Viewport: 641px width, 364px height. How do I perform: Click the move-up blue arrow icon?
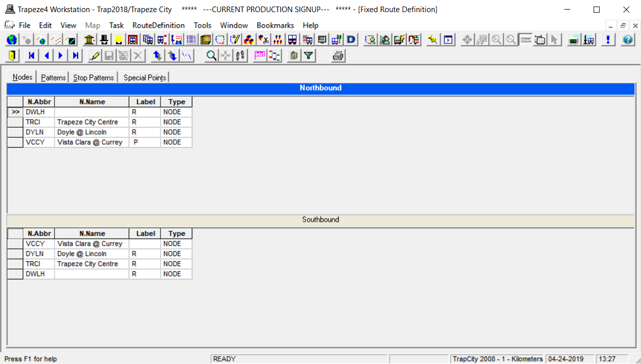tap(157, 55)
